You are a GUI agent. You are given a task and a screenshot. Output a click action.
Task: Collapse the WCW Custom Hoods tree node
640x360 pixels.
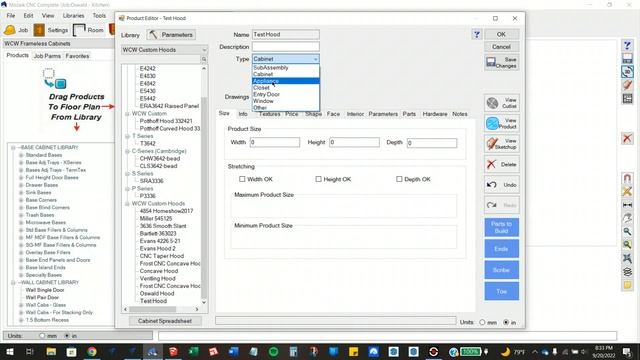tap(127, 203)
